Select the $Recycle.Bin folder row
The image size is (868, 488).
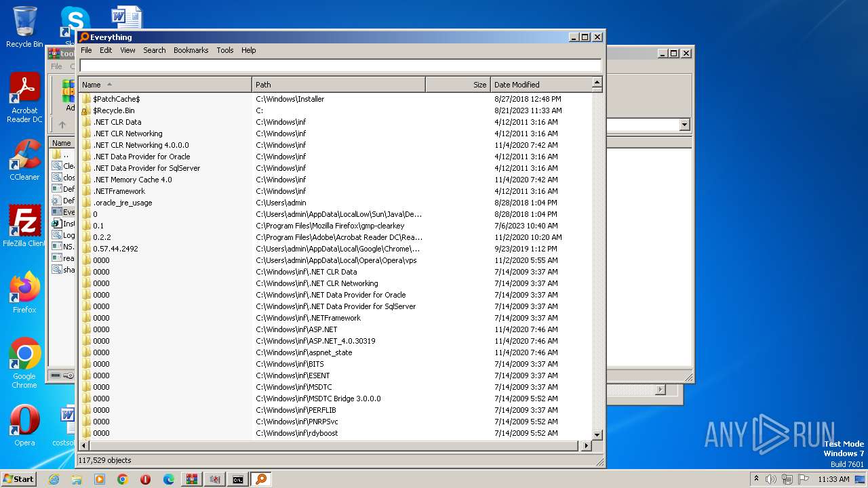click(x=335, y=110)
